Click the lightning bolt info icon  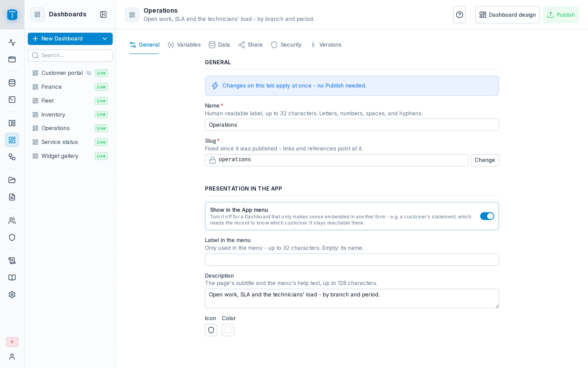(215, 86)
